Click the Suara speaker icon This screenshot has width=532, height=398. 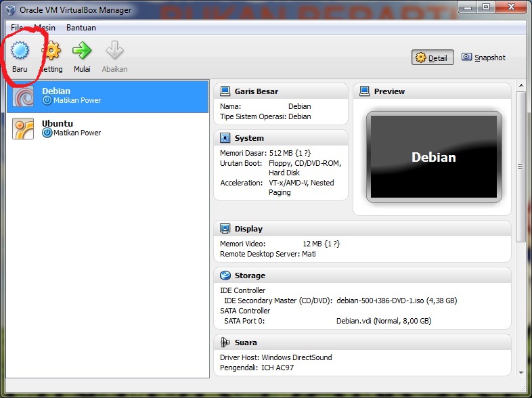click(225, 342)
